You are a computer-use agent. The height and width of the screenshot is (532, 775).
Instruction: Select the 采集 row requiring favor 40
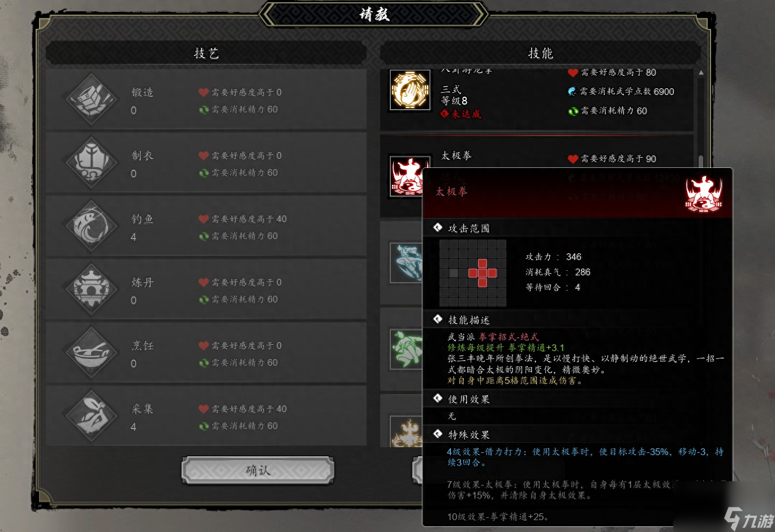[x=206, y=416]
